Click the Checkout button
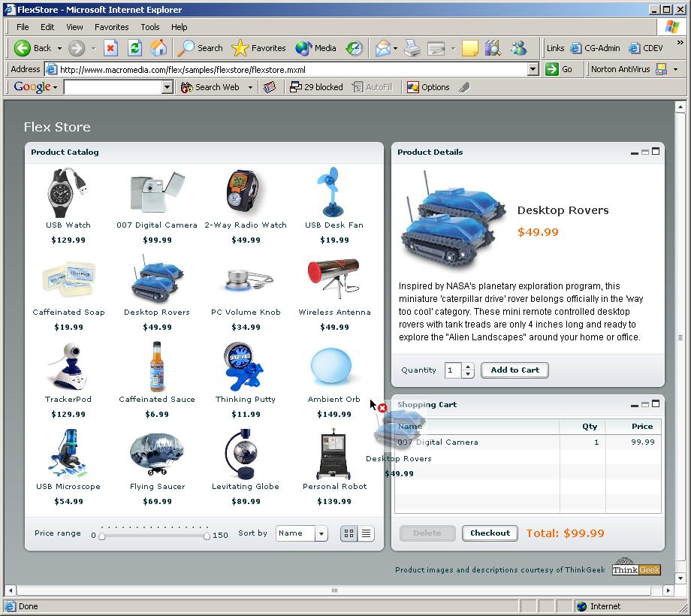 click(490, 533)
